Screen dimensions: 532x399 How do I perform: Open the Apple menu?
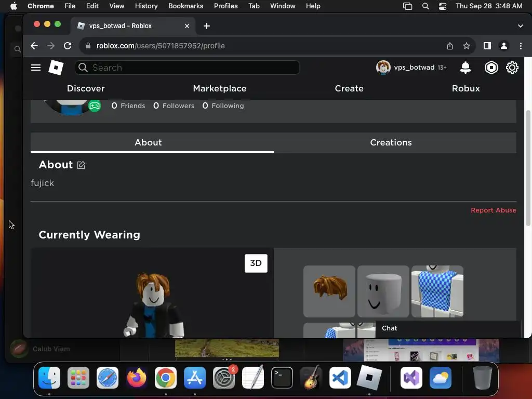pyautogui.click(x=14, y=6)
